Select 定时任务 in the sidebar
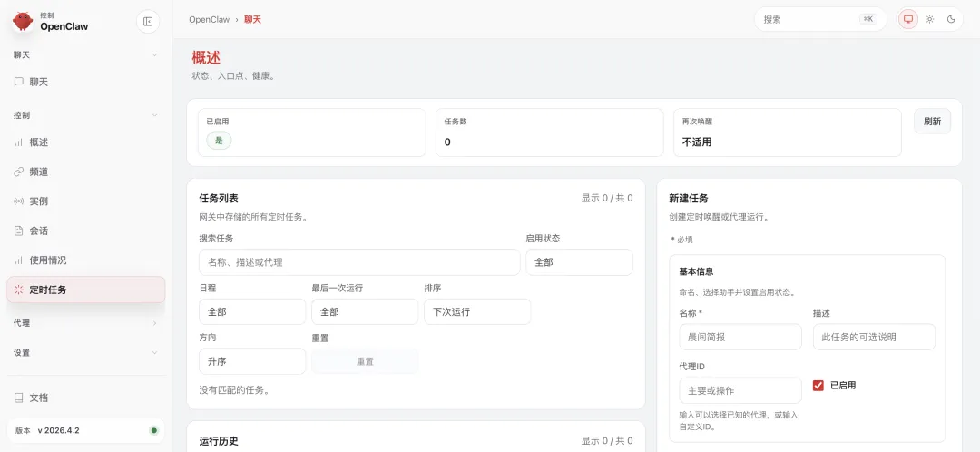Image resolution: width=980 pixels, height=452 pixels. coord(86,290)
